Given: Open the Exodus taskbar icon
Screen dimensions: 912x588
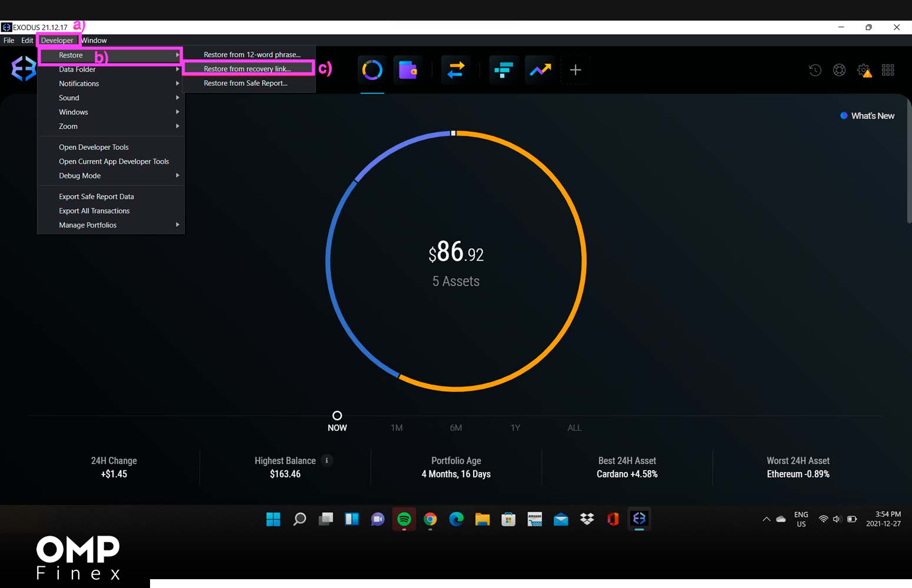Looking at the screenshot, I should tap(639, 519).
